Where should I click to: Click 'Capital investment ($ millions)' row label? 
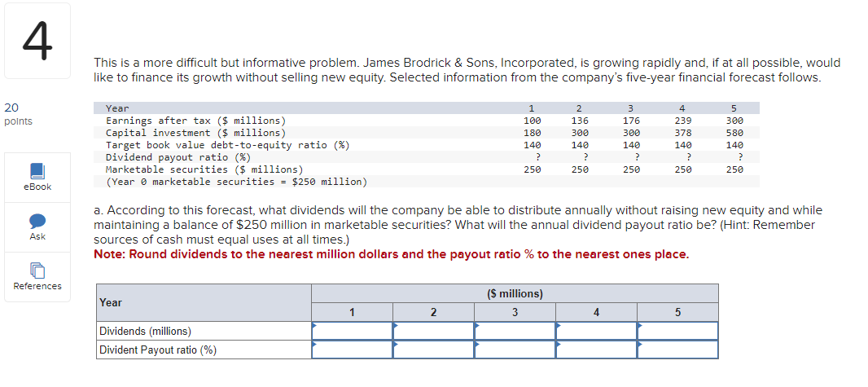[x=196, y=133]
